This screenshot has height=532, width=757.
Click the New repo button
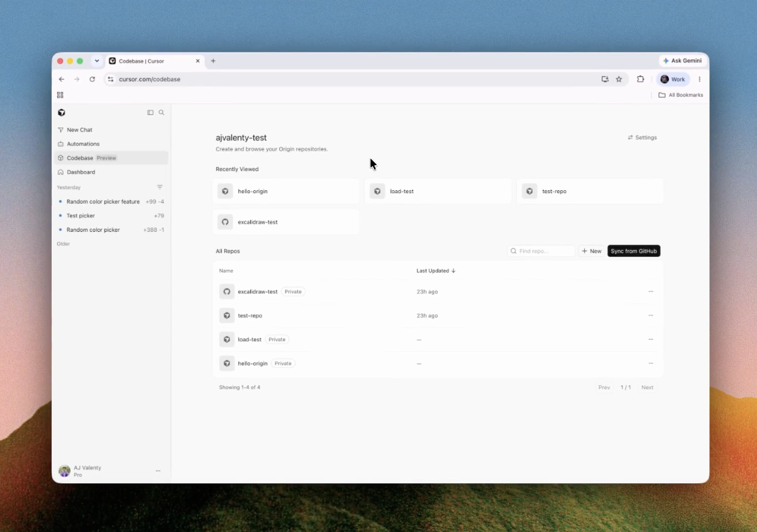coord(592,251)
